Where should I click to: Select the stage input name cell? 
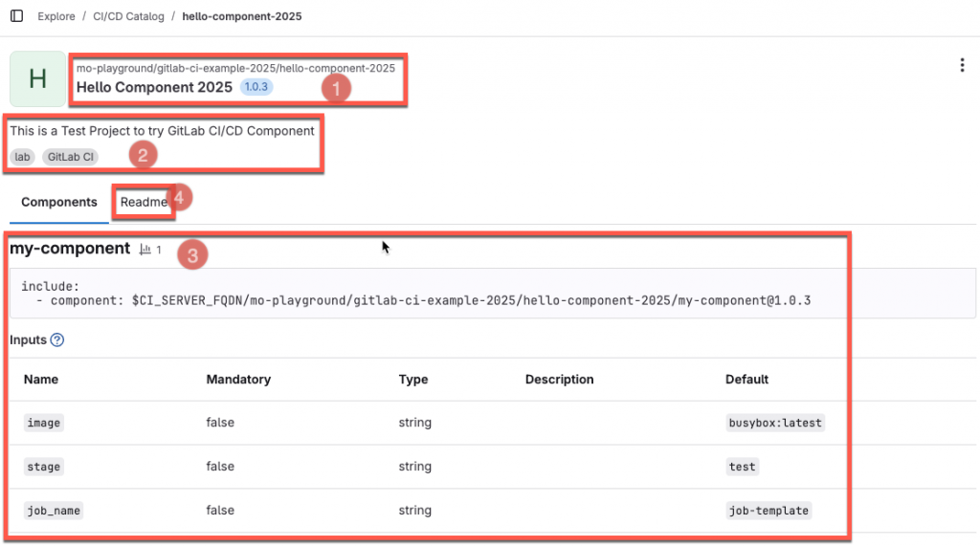(x=44, y=467)
